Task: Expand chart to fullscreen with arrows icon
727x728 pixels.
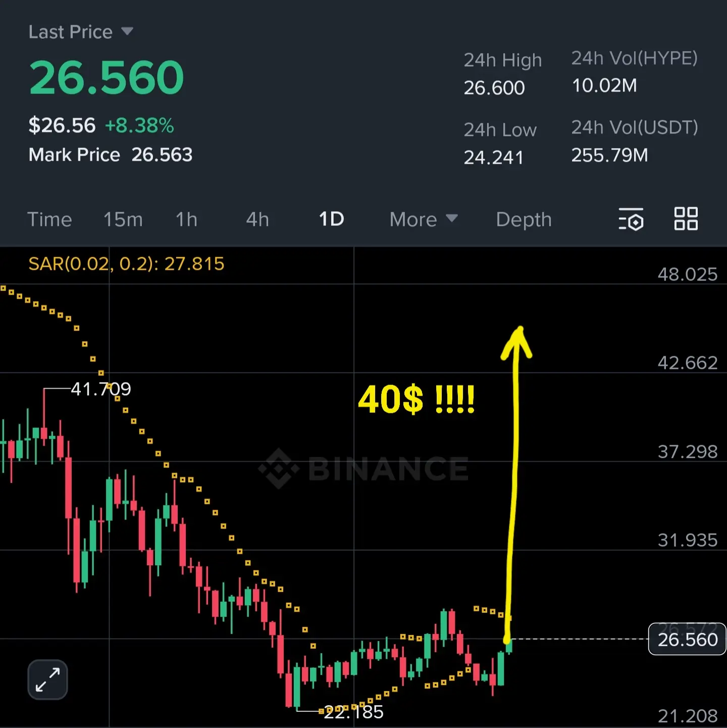Action: click(47, 680)
